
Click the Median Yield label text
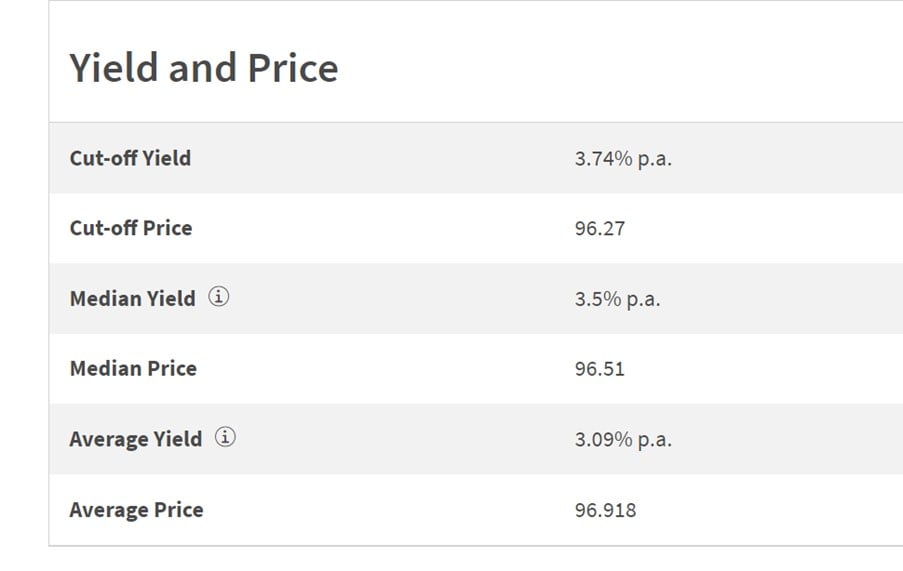132,299
